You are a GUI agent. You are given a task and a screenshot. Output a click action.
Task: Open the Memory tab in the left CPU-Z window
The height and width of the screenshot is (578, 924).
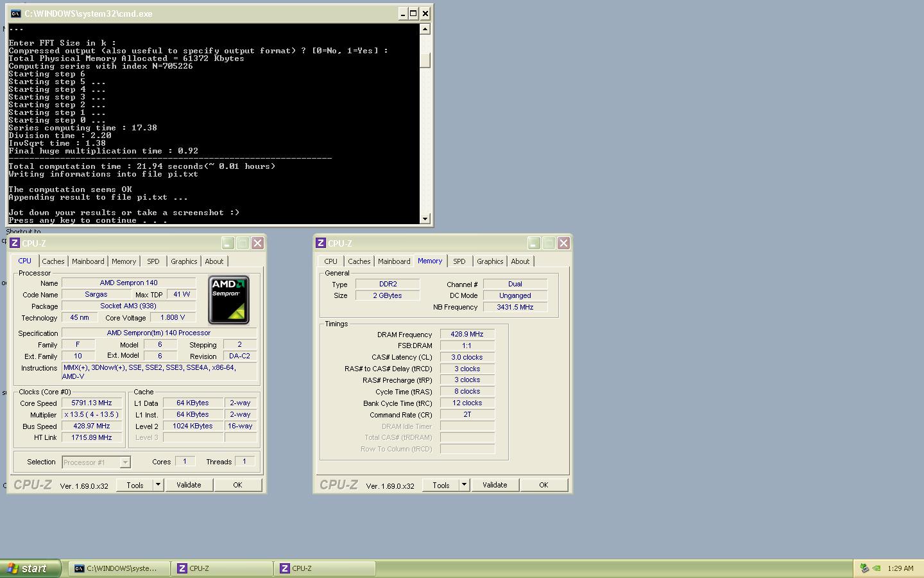[124, 261]
